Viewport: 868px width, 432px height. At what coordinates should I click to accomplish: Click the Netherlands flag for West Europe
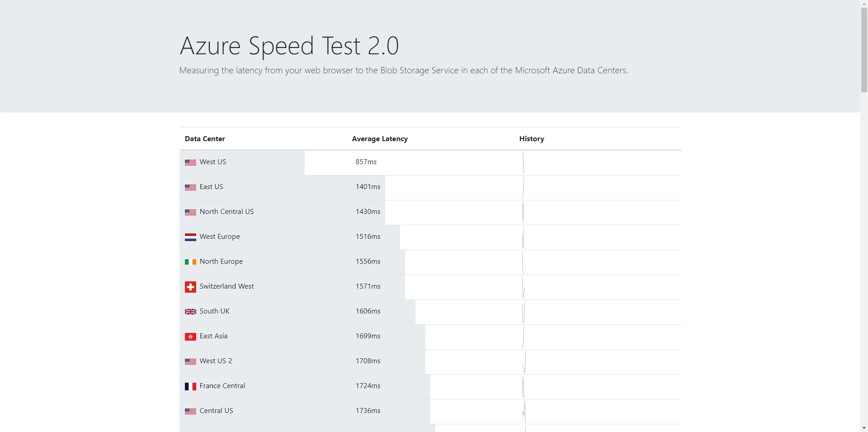[x=190, y=237]
